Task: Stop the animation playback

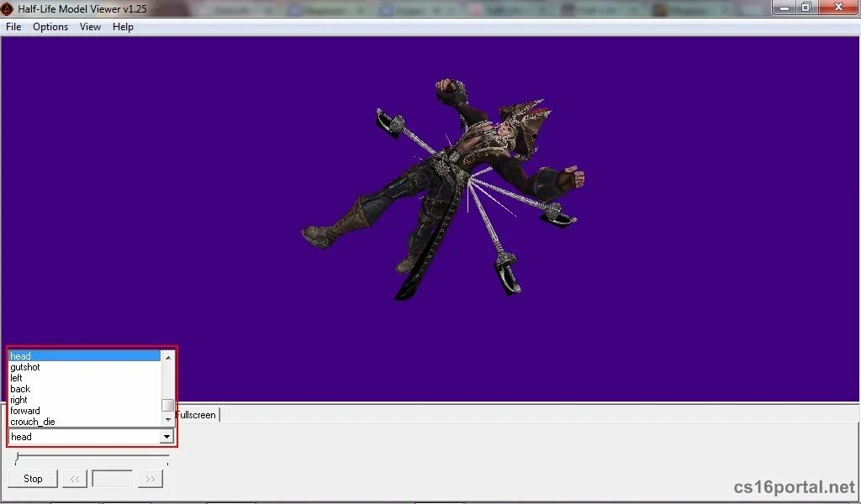Action: 33,479
